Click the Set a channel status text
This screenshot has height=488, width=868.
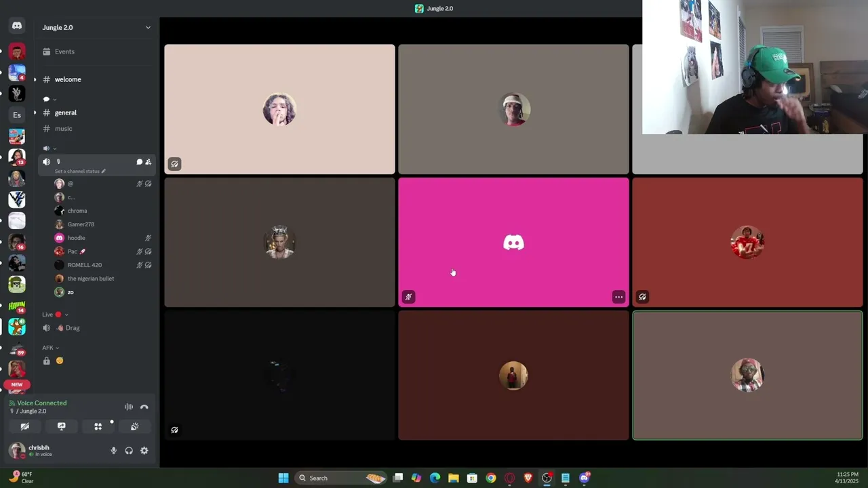pyautogui.click(x=77, y=171)
